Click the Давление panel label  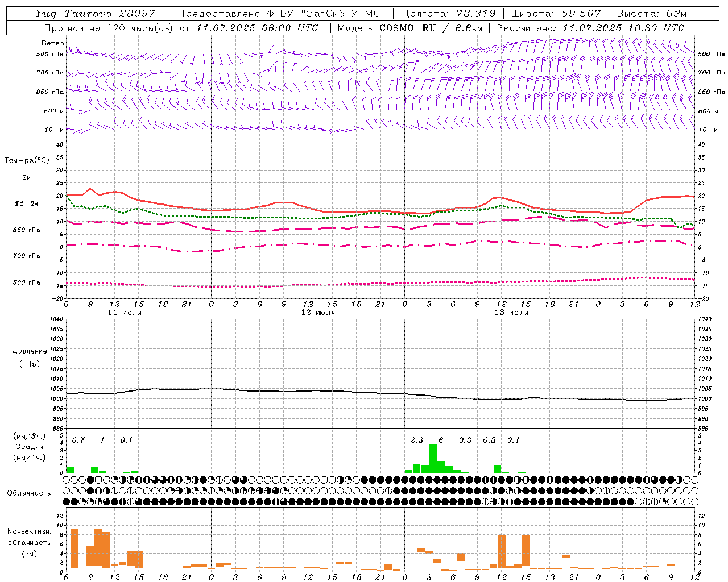[30, 351]
